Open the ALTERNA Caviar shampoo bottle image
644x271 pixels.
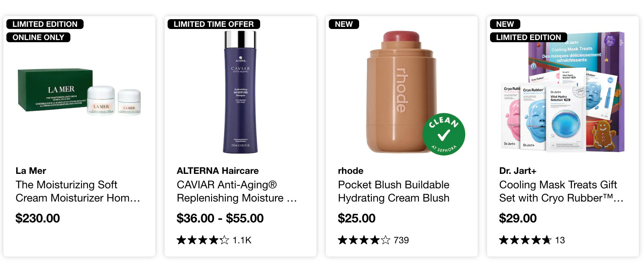[x=240, y=92]
